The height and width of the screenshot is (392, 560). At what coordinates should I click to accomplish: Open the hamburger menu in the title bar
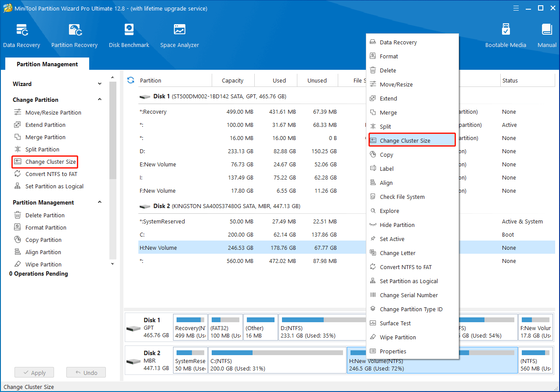[516, 8]
